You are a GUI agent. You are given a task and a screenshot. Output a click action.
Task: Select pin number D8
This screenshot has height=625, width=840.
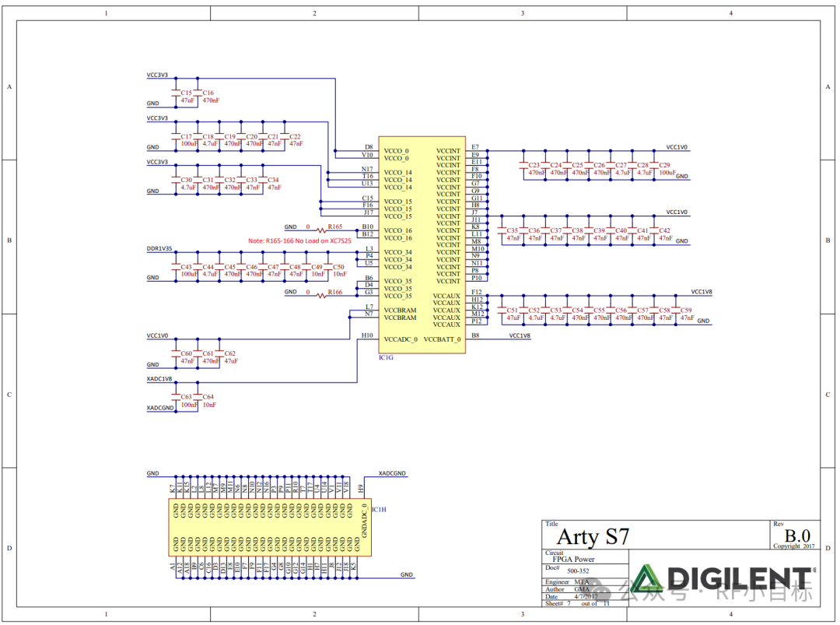coord(369,147)
